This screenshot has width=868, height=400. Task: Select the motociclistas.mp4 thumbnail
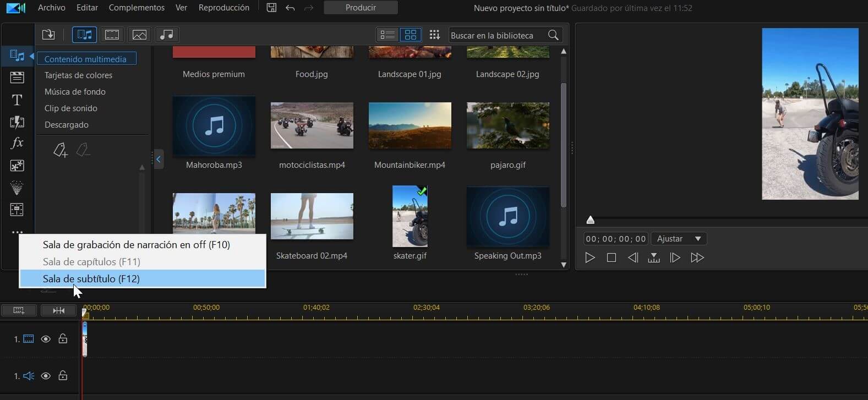coord(312,125)
